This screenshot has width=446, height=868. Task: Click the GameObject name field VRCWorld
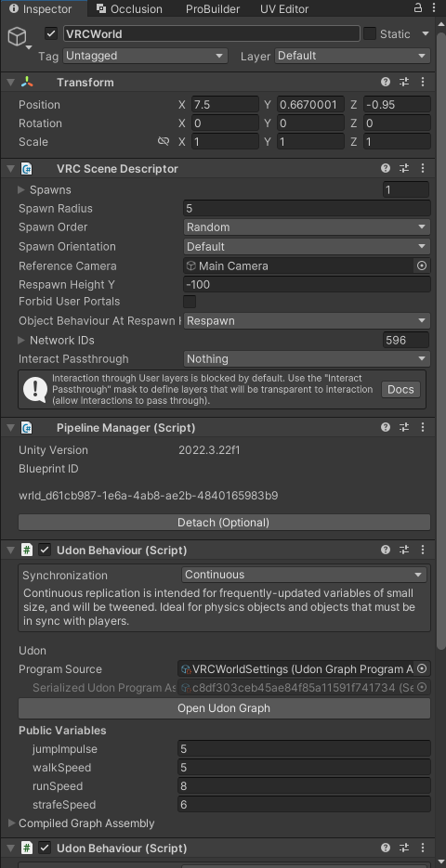coord(212,33)
